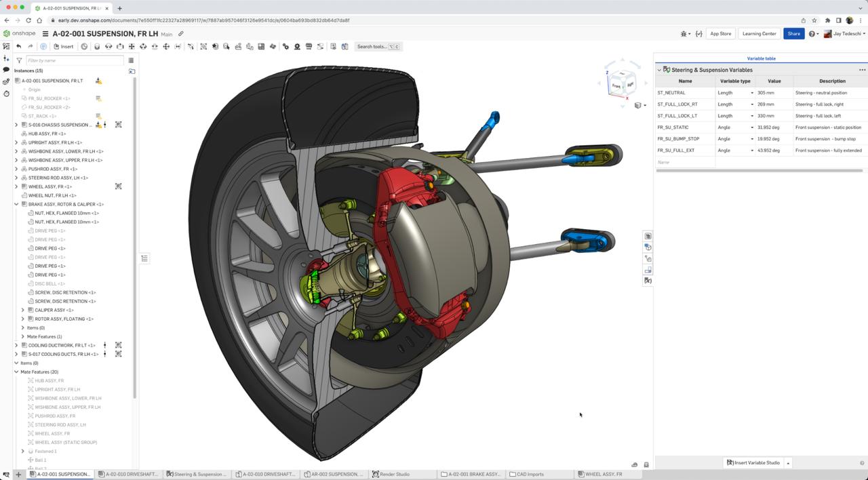This screenshot has width=868, height=480.
Task: Click the blue Share button
Action: coord(793,34)
